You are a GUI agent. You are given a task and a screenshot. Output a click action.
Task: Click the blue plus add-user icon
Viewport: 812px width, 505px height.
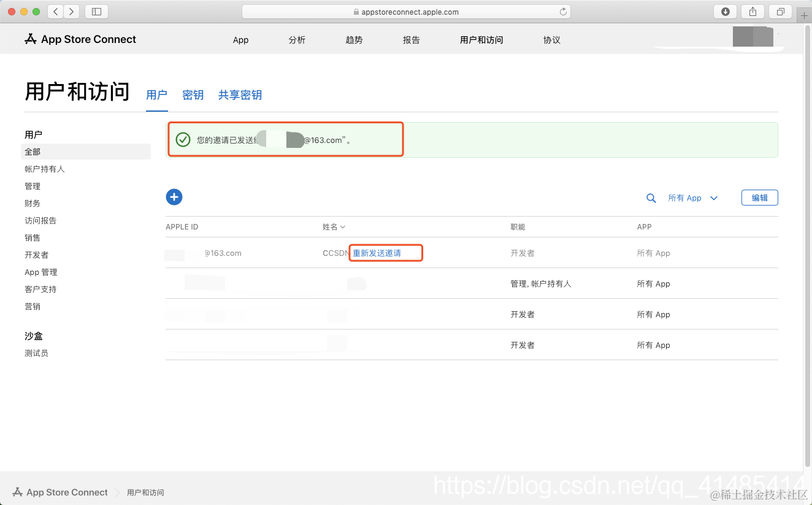[x=174, y=197]
